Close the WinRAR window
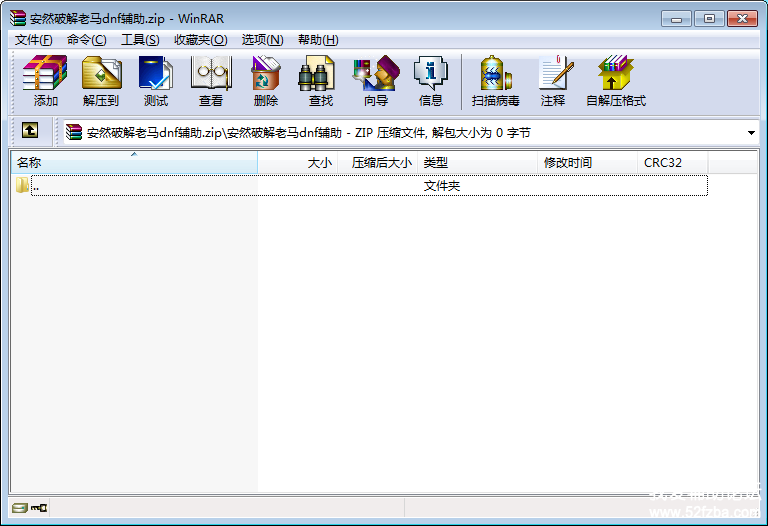 [742, 19]
